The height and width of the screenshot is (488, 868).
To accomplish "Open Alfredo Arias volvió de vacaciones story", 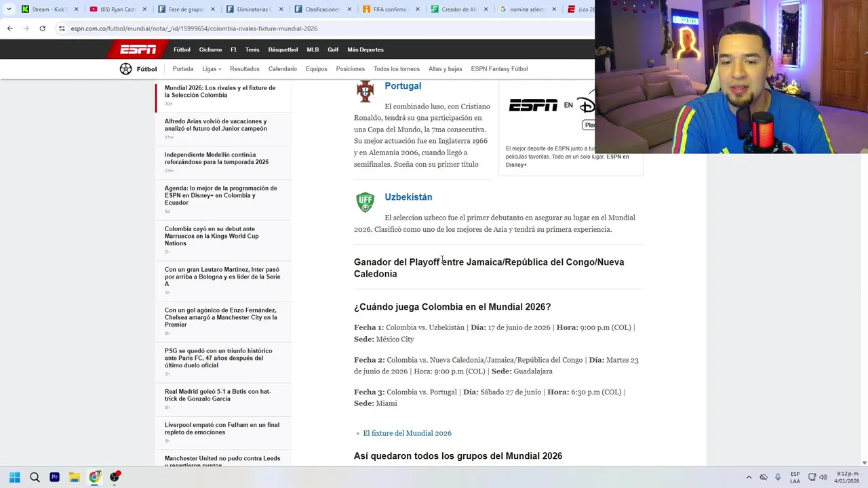I will click(x=216, y=125).
